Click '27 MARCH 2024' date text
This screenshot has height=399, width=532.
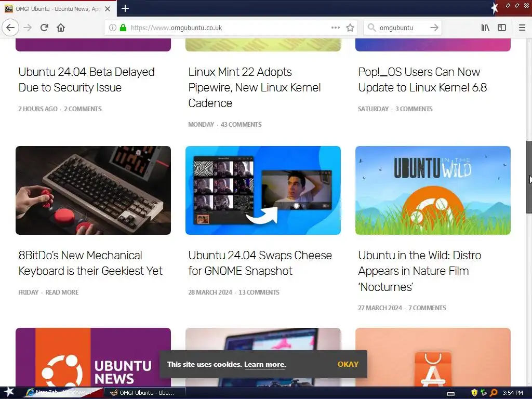(380, 308)
